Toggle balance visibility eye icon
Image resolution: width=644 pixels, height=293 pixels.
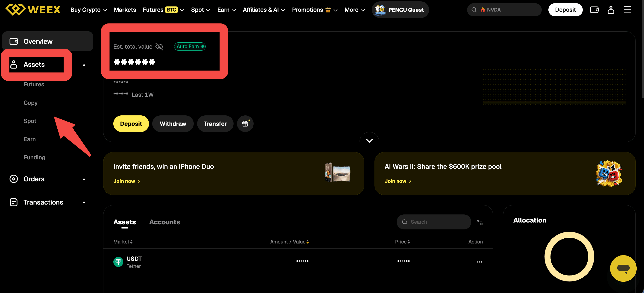(x=159, y=47)
